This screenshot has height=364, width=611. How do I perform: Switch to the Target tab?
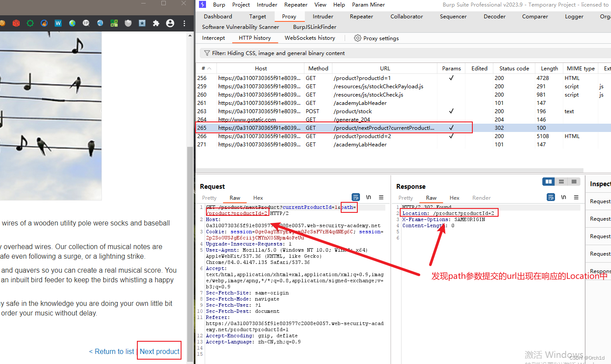258,16
